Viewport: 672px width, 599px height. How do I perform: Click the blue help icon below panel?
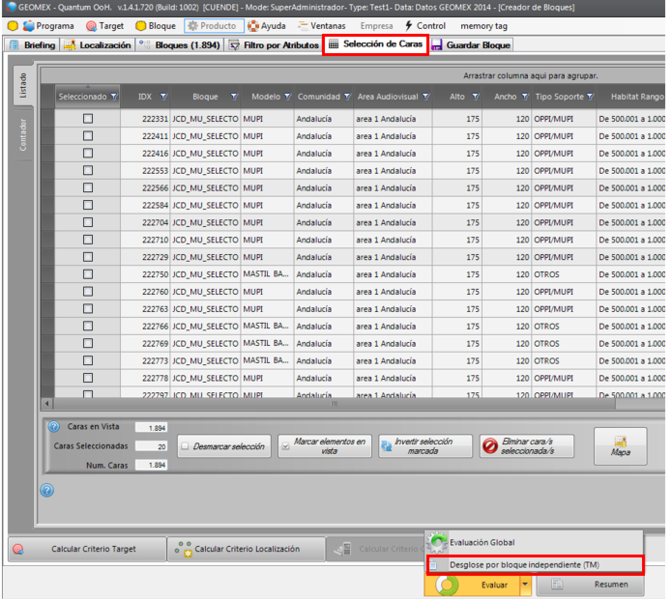coord(47,490)
